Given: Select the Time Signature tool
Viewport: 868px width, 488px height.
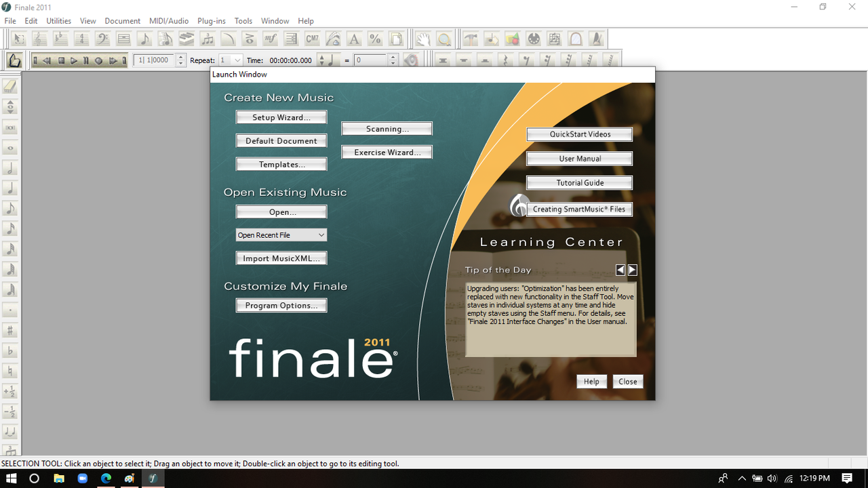Looking at the screenshot, I should coord(81,39).
